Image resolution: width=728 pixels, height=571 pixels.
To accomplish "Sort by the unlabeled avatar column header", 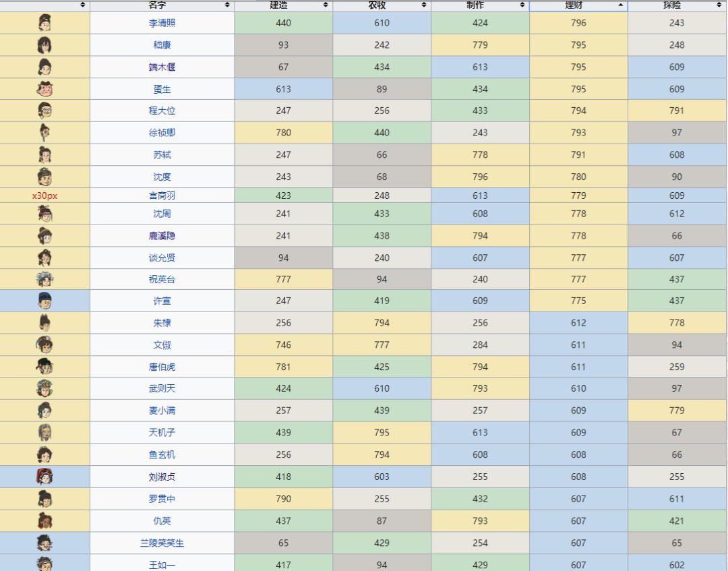I will [x=45, y=5].
